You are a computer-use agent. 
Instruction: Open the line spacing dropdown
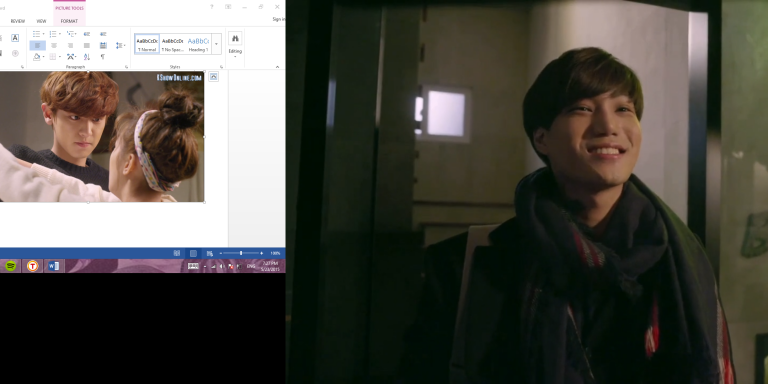point(120,46)
